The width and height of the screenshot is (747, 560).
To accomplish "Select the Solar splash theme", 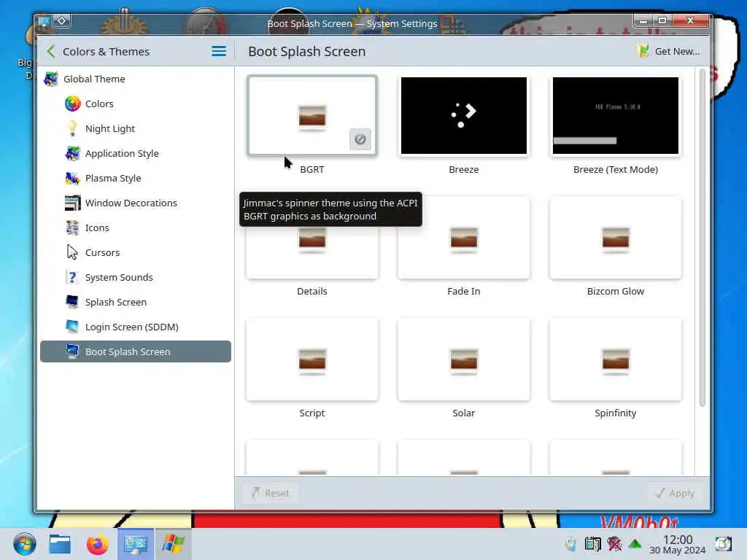I will [x=463, y=360].
